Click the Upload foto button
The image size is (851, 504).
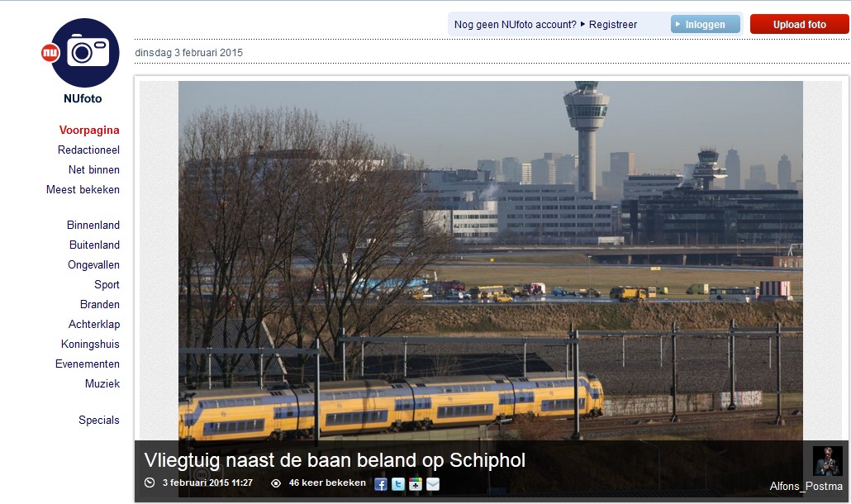800,25
